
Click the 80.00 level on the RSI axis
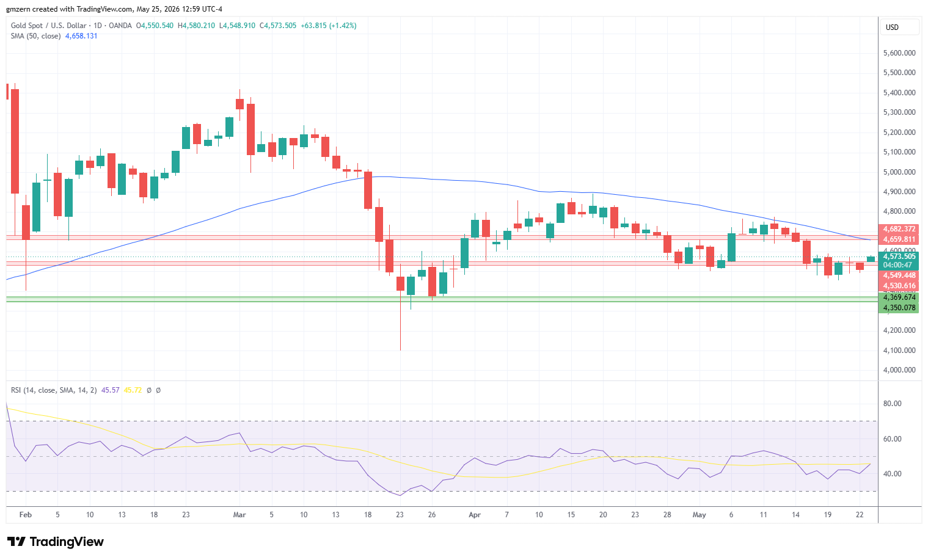pos(893,404)
